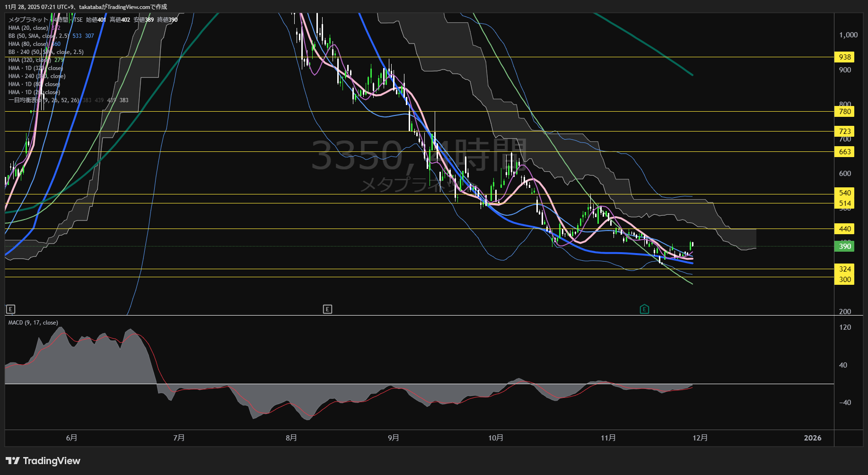
Task: Select the BB (50, SMA, close, 2.5) legend entry
Action: click(x=39, y=36)
